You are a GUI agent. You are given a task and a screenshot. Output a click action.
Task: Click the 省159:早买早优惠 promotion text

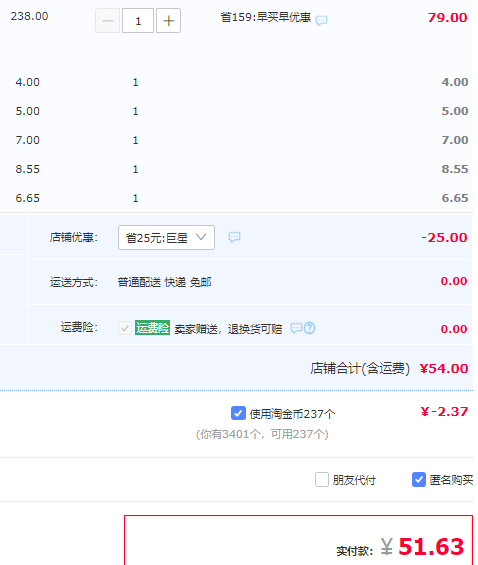(x=266, y=17)
